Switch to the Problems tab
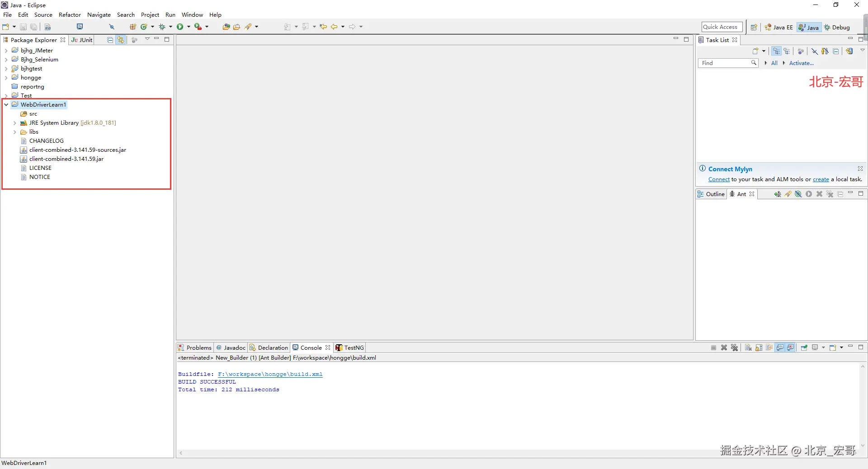Image resolution: width=868 pixels, height=469 pixels. pyautogui.click(x=195, y=347)
